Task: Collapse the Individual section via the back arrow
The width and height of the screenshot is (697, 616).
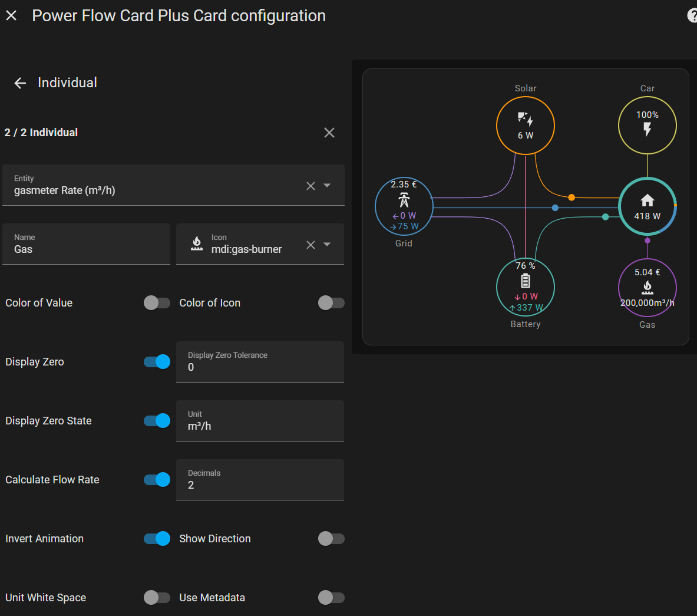Action: 19,83
